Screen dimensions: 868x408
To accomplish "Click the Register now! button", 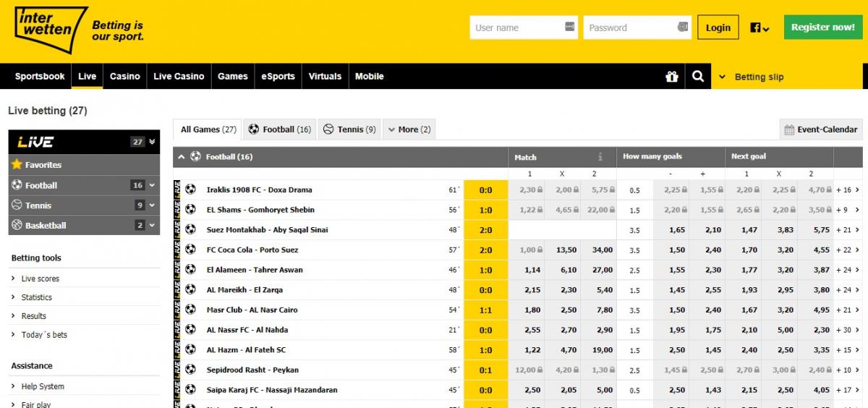I will click(x=823, y=27).
